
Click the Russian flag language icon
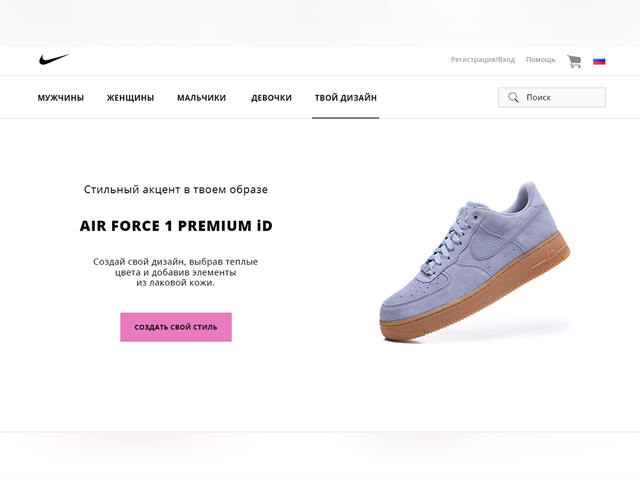(599, 61)
